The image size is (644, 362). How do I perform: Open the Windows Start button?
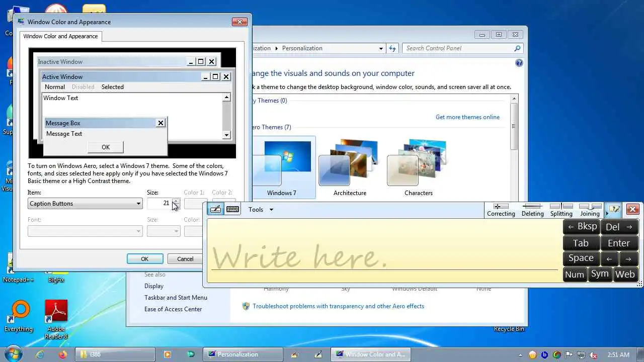(13, 354)
